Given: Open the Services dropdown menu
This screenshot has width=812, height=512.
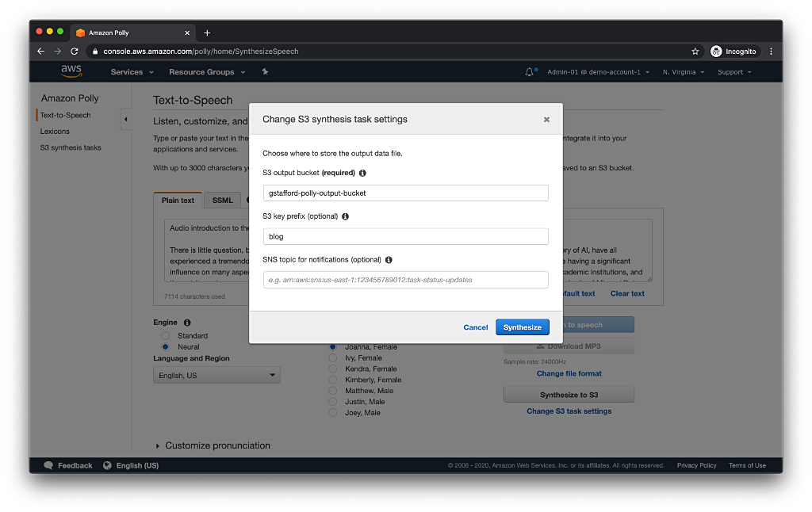Looking at the screenshot, I should coord(132,72).
